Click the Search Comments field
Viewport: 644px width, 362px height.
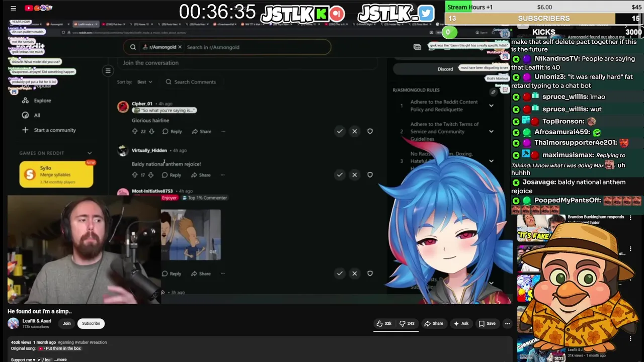[195, 82]
